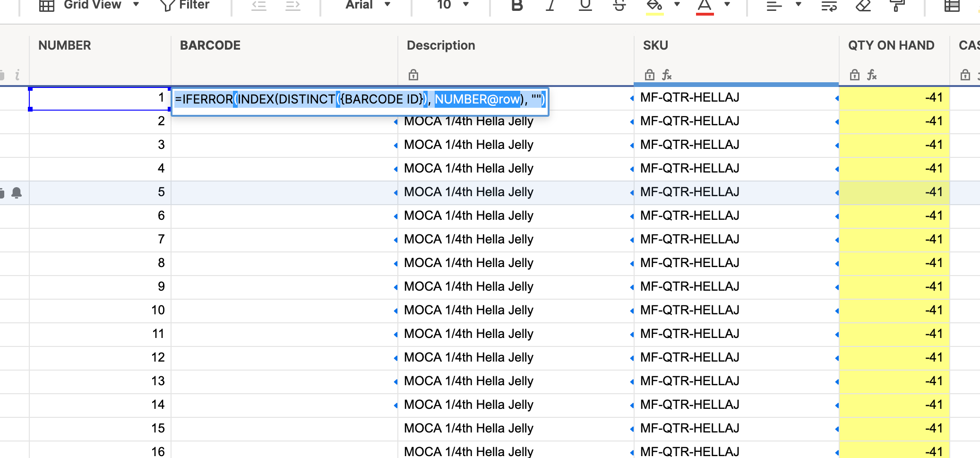Click lock icon in SKU header
The height and width of the screenshot is (458, 980).
pos(650,75)
